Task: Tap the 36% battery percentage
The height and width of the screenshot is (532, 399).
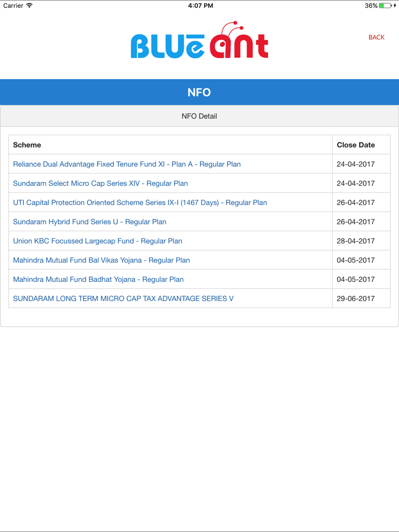Action: (371, 6)
